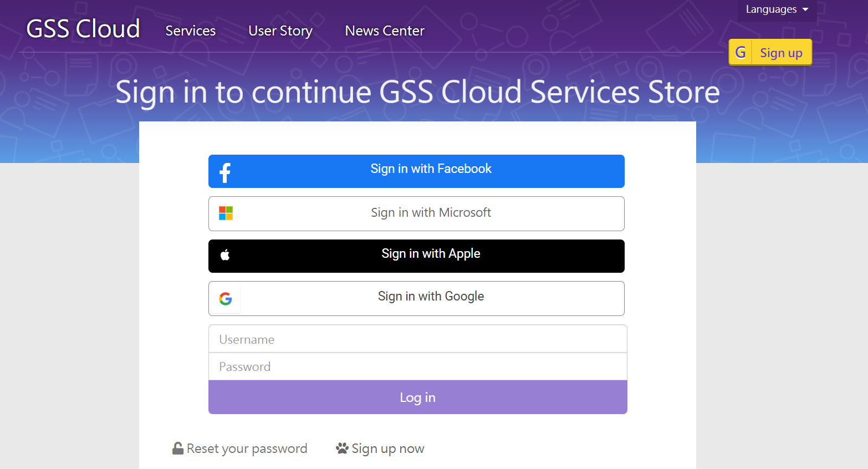
Task: Follow the Sign up now link
Action: click(x=387, y=448)
